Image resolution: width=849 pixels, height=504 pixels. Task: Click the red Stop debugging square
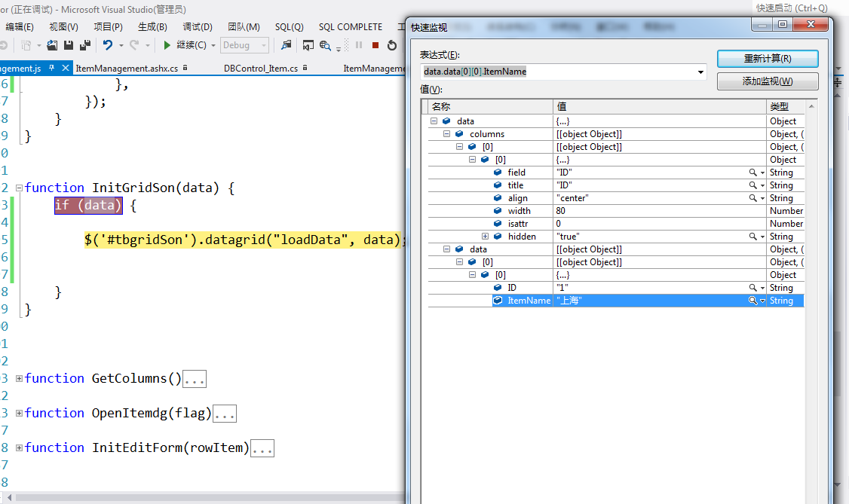coord(375,45)
